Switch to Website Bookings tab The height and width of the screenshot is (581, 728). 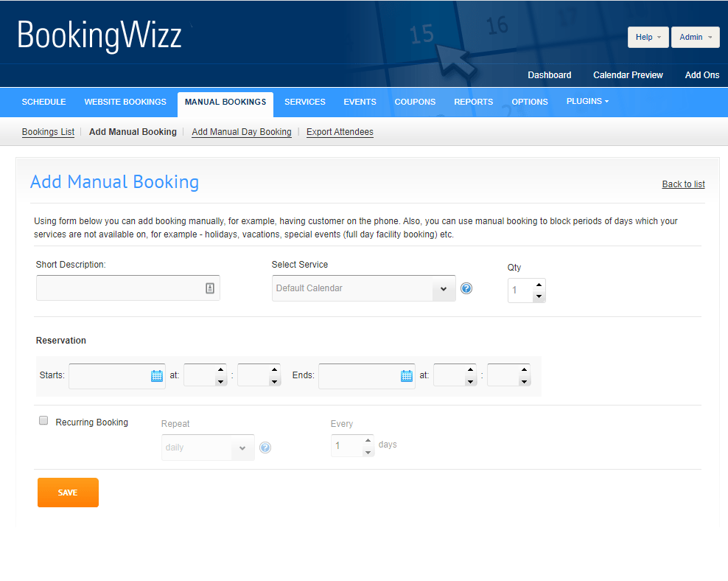(x=125, y=102)
